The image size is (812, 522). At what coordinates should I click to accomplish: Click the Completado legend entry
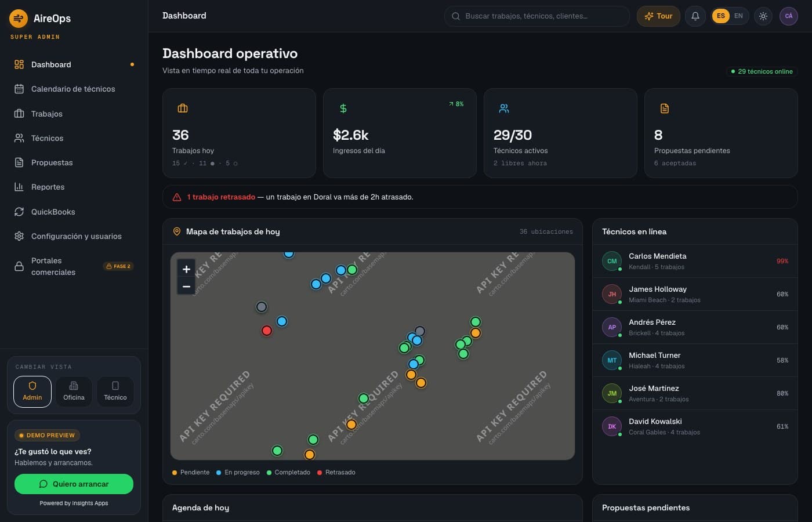pos(288,472)
